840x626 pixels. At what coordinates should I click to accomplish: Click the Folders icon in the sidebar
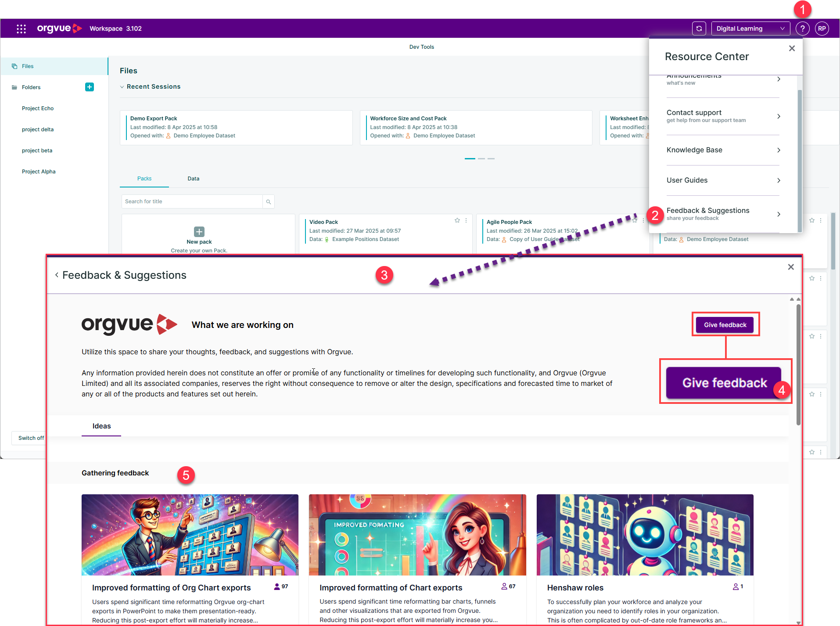(x=14, y=87)
